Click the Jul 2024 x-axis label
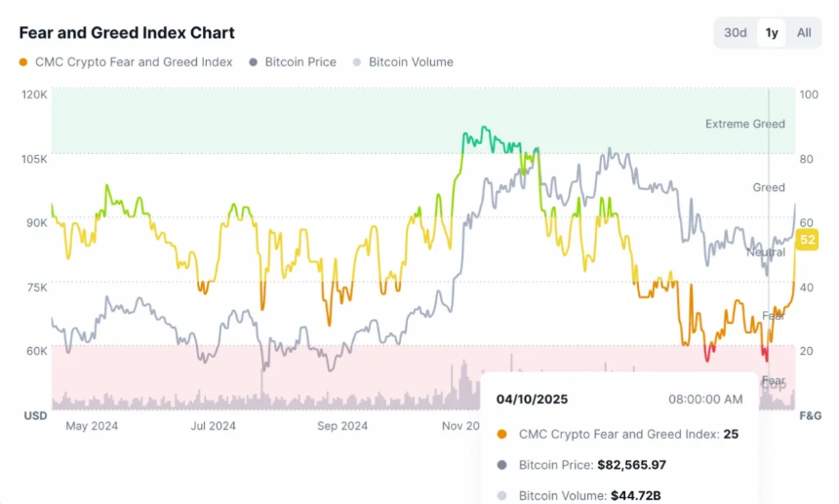 [x=213, y=426]
